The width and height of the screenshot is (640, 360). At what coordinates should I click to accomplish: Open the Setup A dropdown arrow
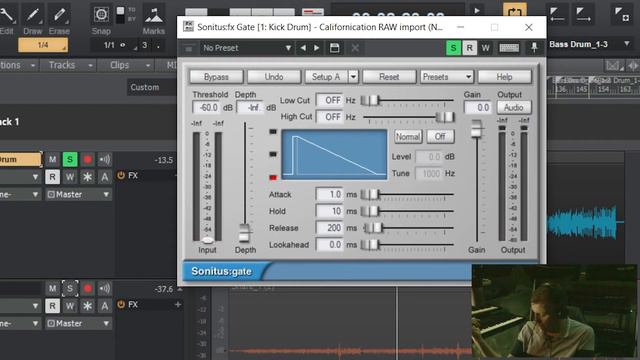[x=353, y=77]
